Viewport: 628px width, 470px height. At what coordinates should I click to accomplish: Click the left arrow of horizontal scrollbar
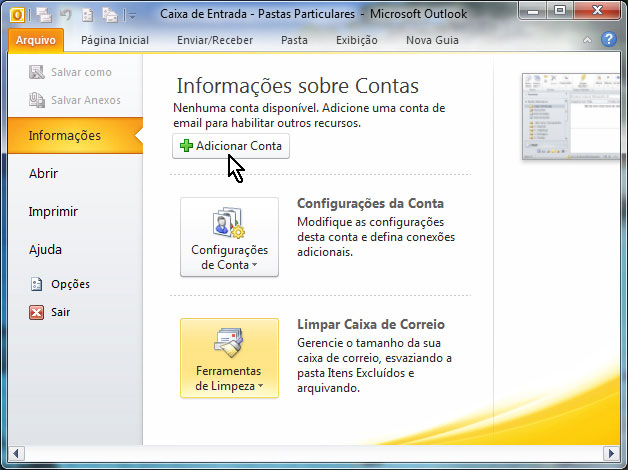(16, 454)
